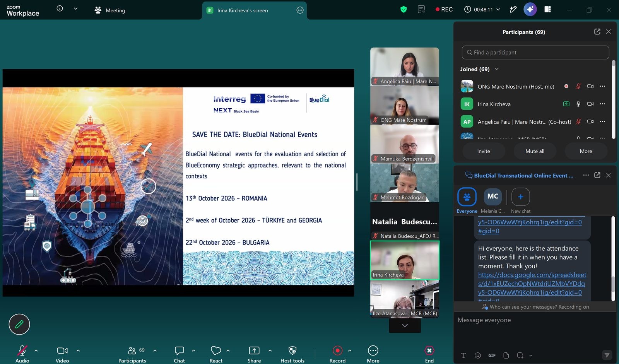The height and width of the screenshot is (364, 619).
Task: Click the Mute all button
Action: (x=535, y=151)
